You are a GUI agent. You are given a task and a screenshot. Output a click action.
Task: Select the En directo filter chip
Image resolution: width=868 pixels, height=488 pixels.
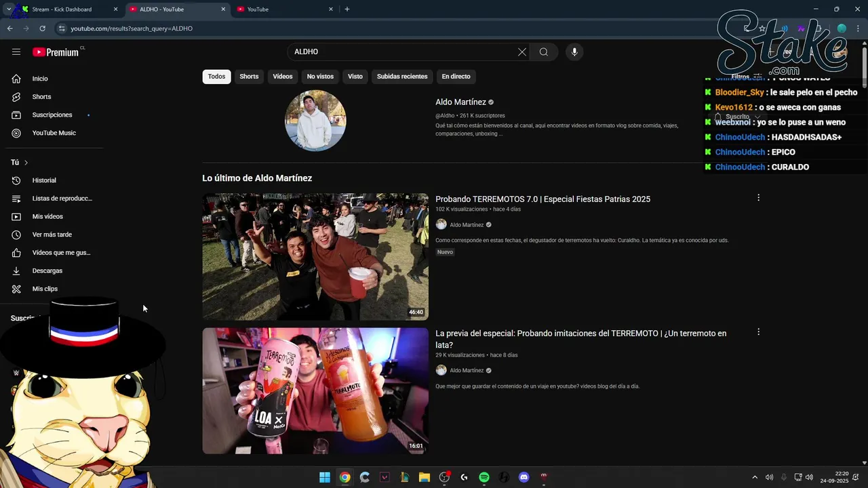456,77
